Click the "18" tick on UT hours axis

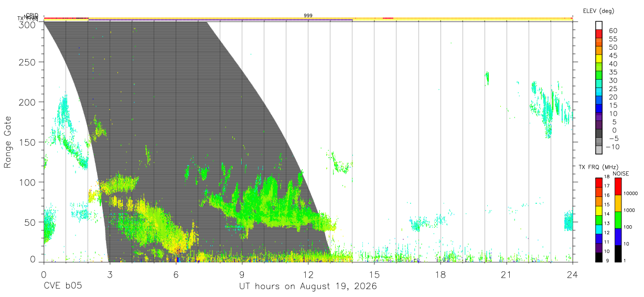click(x=440, y=274)
